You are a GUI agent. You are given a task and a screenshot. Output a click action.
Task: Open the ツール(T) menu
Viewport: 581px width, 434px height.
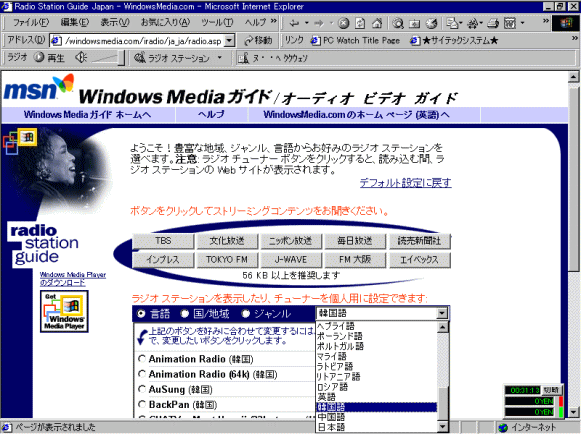coord(217,23)
